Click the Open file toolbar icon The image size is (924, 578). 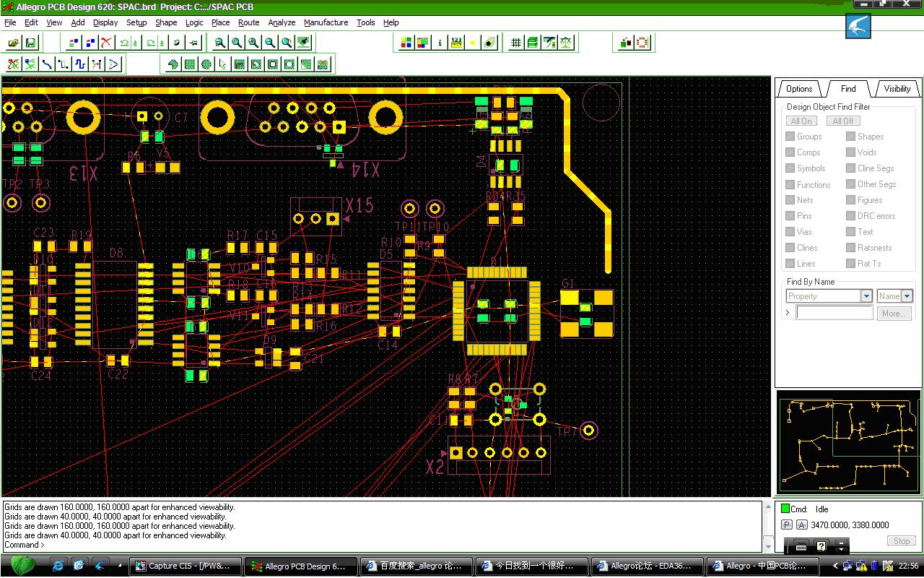14,43
